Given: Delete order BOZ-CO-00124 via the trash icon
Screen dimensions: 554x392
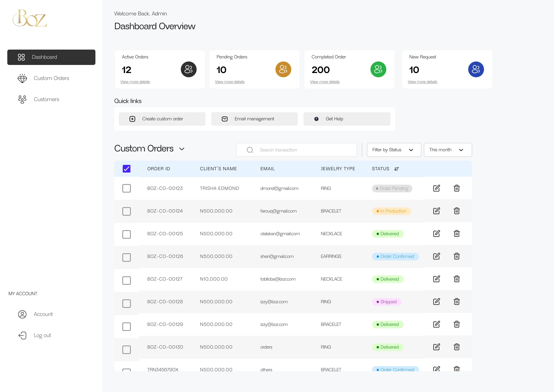Looking at the screenshot, I should (456, 211).
